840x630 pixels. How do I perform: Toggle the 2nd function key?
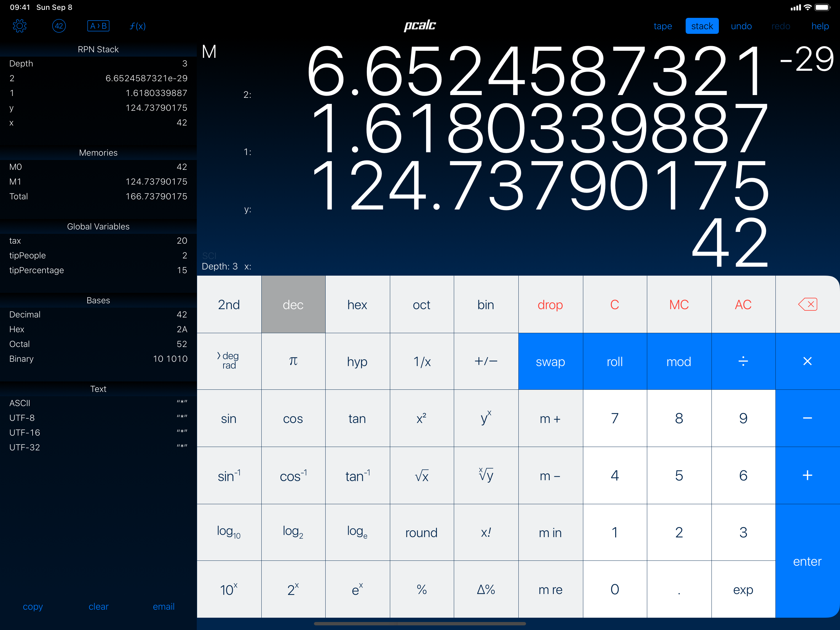pyautogui.click(x=229, y=305)
